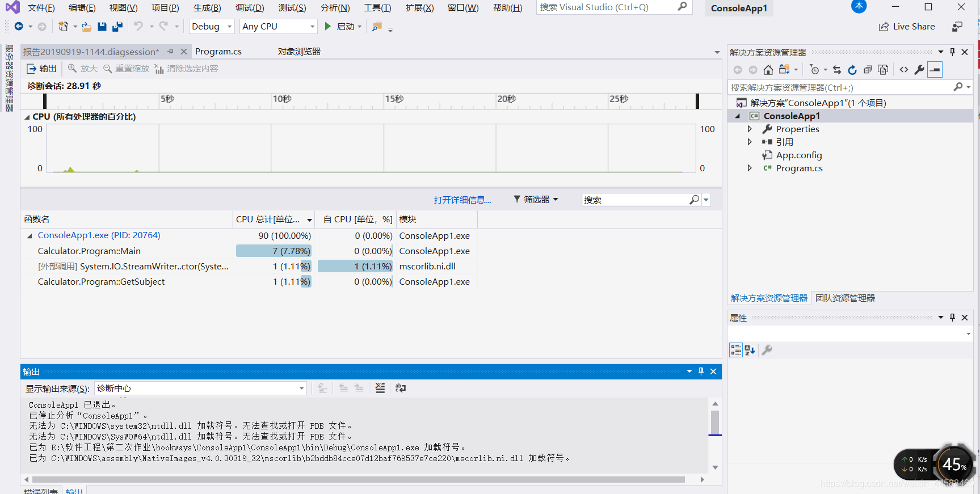Click the zoom in magnifier icon
The width and height of the screenshot is (980, 494).
click(72, 69)
